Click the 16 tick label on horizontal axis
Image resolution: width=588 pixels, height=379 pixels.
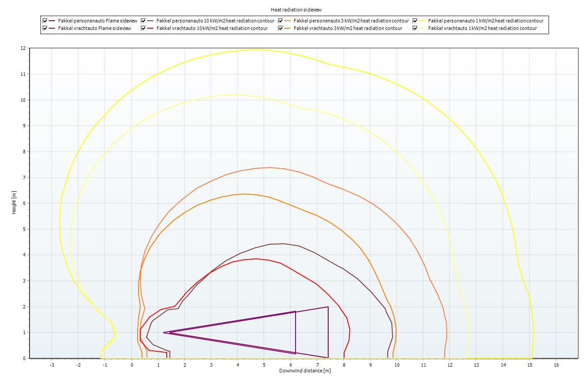tap(556, 365)
